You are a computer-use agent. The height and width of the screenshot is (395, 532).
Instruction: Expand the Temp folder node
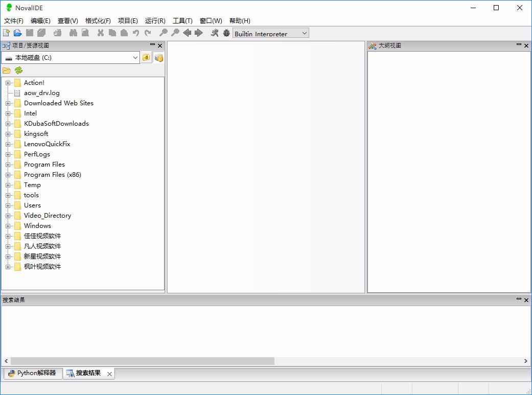pos(8,185)
